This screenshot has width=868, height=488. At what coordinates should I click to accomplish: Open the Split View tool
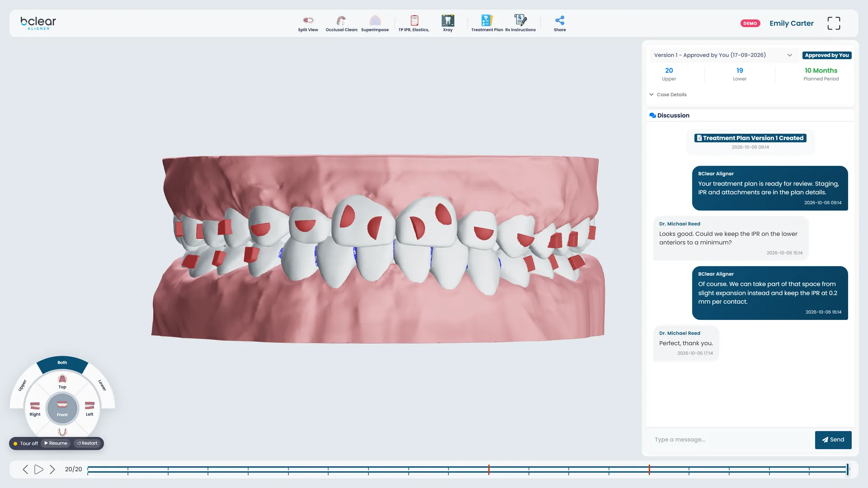tap(308, 23)
